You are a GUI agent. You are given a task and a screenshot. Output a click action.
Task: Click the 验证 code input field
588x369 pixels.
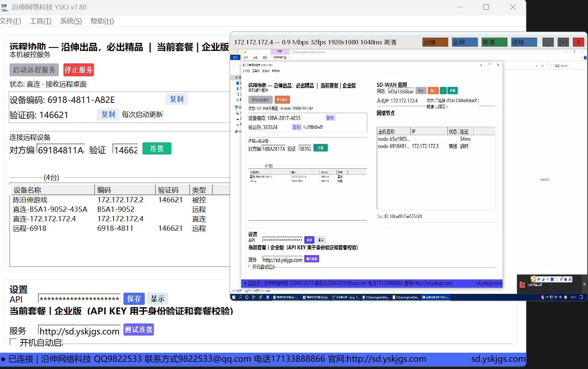point(125,150)
